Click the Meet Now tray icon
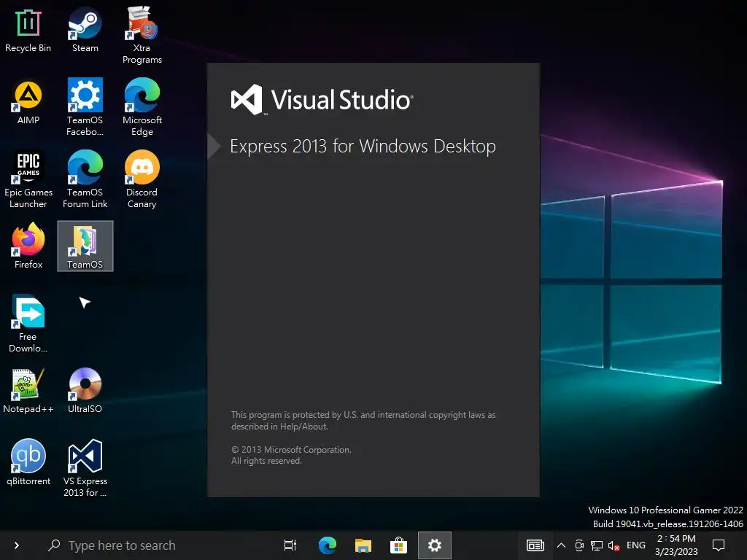 579,545
